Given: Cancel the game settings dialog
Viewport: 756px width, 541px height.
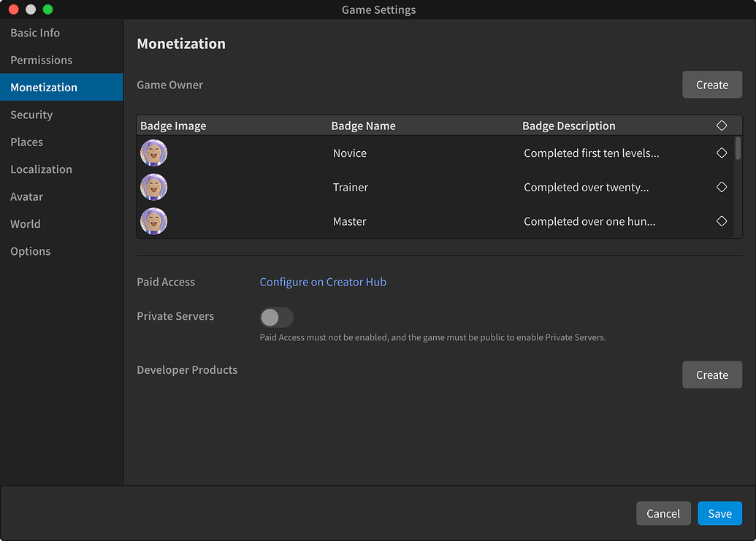Looking at the screenshot, I should 663,513.
